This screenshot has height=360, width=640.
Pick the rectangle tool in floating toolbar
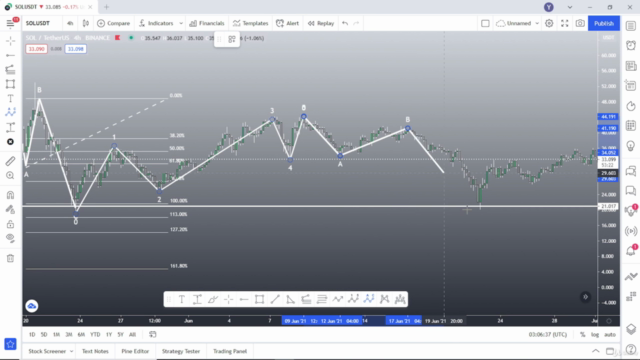pyautogui.click(x=259, y=299)
